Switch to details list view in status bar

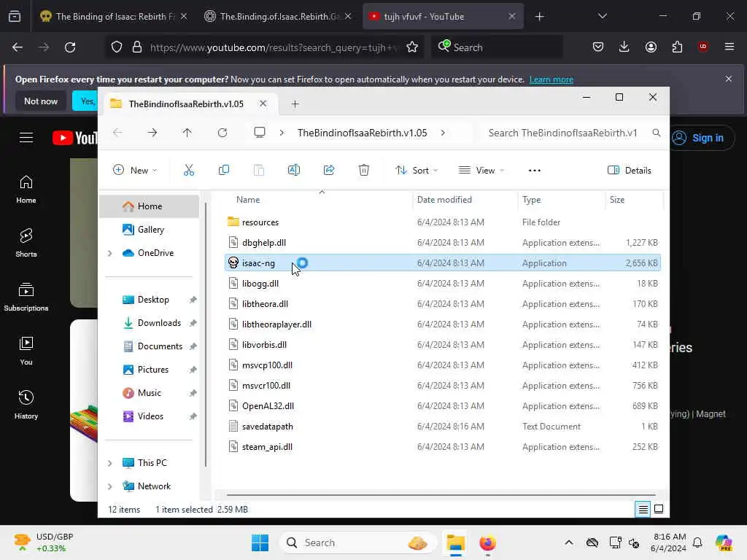coord(643,509)
